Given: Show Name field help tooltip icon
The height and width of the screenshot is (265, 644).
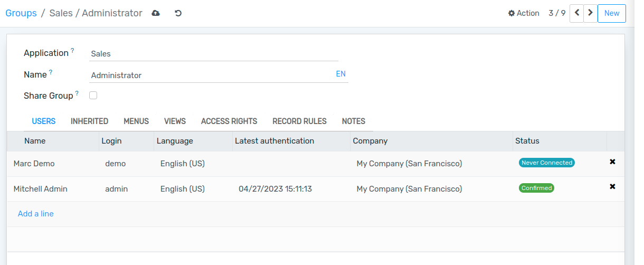Looking at the screenshot, I should click(x=51, y=72).
